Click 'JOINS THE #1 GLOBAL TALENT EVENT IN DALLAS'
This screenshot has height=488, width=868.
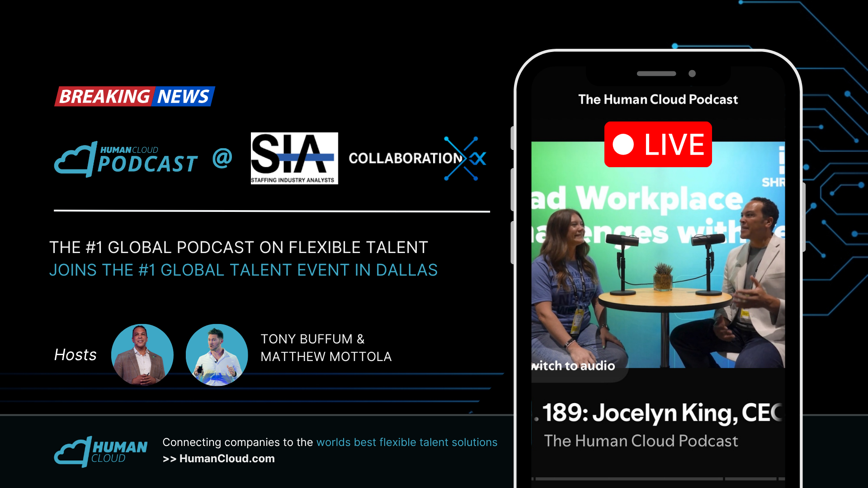(x=244, y=270)
